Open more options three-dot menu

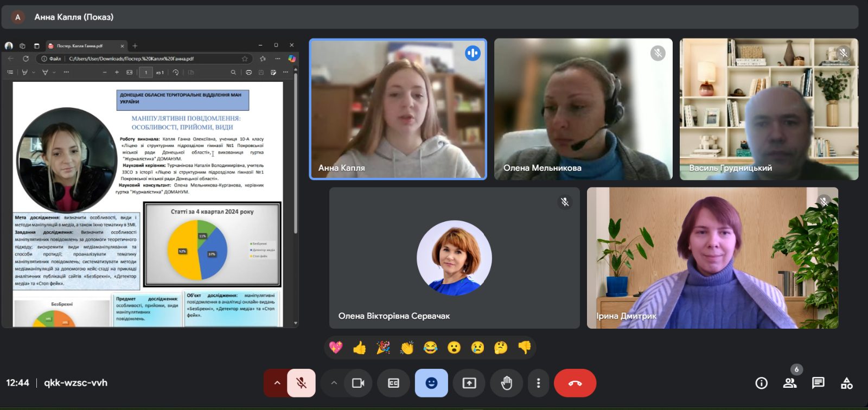point(538,383)
